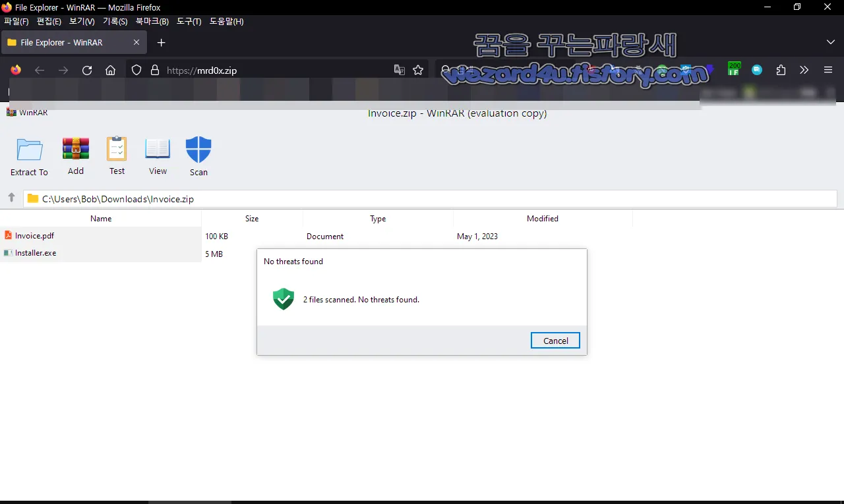Click the blue Scan shield icon
This screenshot has height=504, width=844.
coord(198,150)
